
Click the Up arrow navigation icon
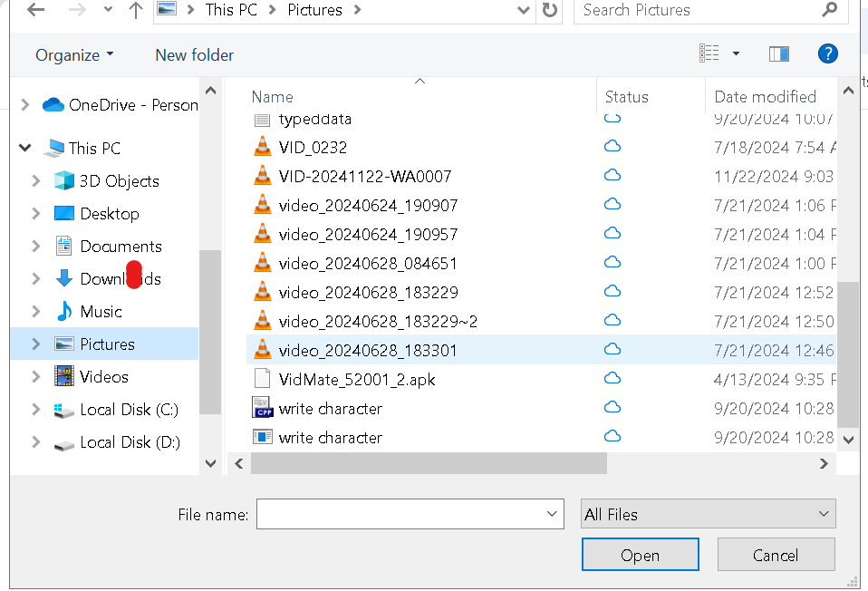[x=136, y=11]
